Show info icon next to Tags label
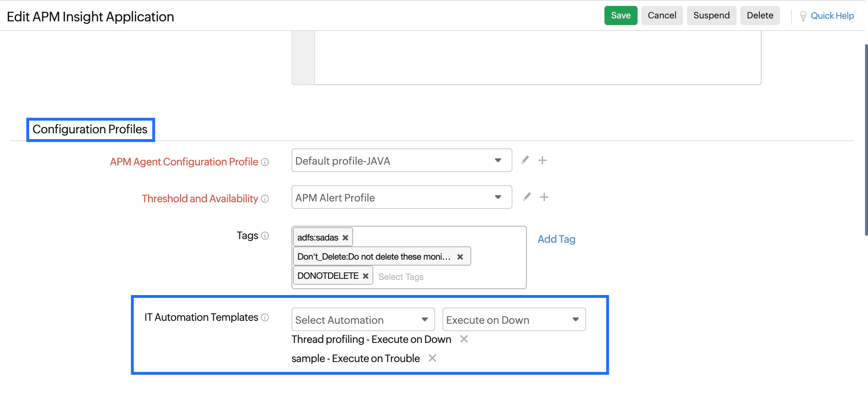This screenshot has height=400, width=868. (x=265, y=236)
